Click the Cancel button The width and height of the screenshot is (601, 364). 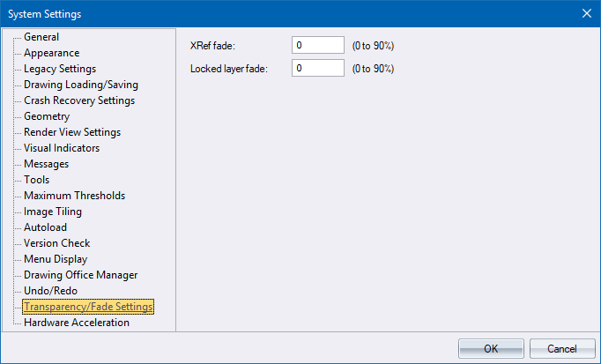click(x=562, y=349)
